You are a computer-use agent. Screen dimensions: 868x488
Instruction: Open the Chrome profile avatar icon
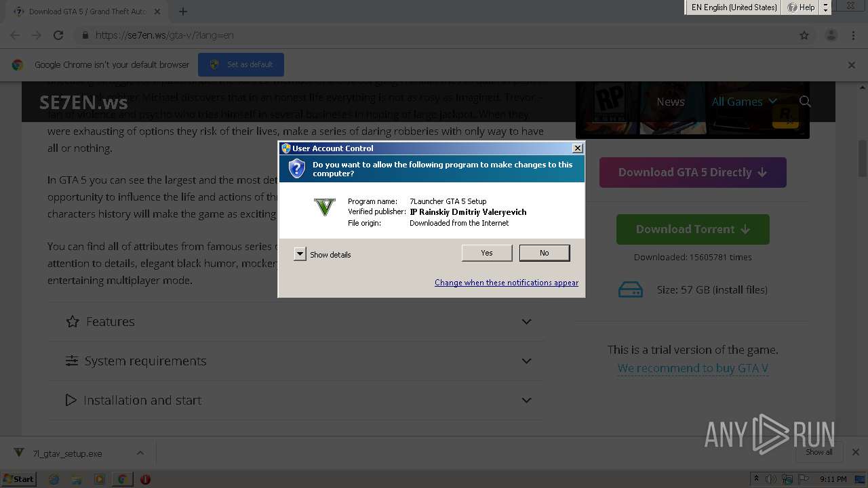coord(831,35)
